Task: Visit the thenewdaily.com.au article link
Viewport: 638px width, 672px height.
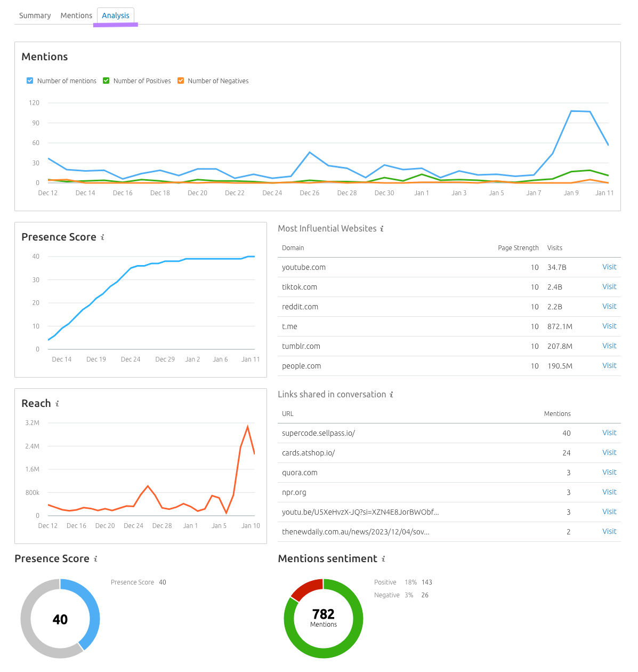Action: tap(609, 531)
